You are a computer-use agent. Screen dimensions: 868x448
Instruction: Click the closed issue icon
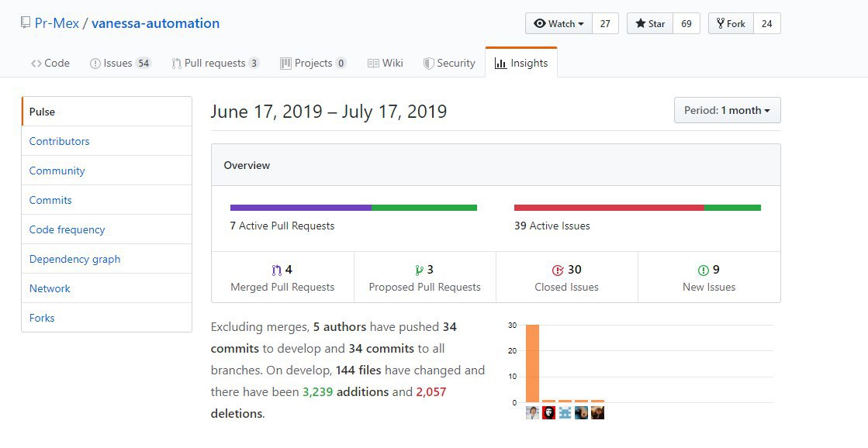tap(558, 271)
